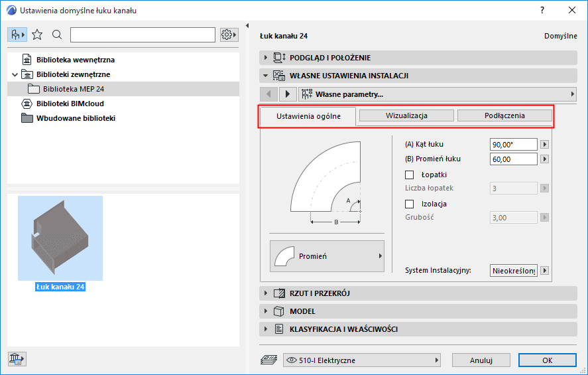Select the Ustawienia ogólne tab
The height and width of the screenshot is (375, 588).
click(308, 116)
